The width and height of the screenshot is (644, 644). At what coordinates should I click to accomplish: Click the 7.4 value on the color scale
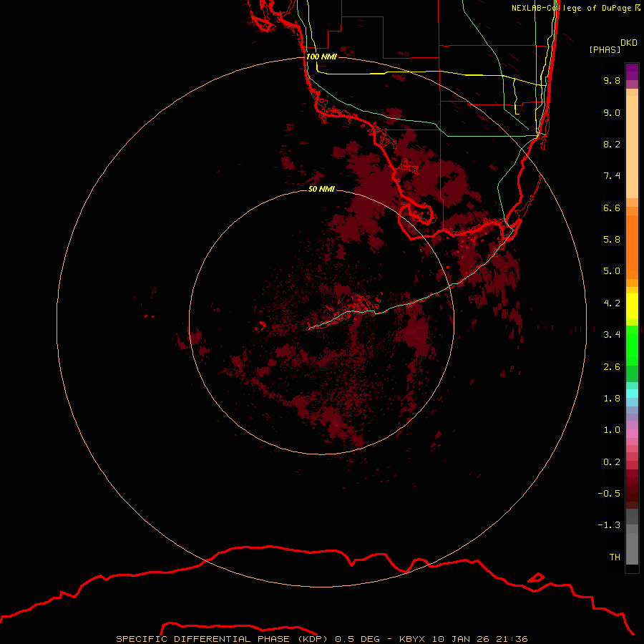click(x=612, y=176)
